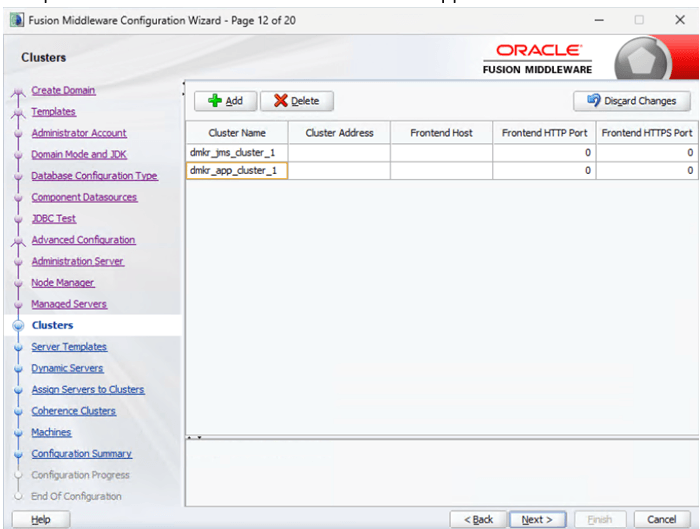This screenshot has height=529, width=700.
Task: Click Cluster Address cell for dmkr_app_cluster_1
Action: 339,171
